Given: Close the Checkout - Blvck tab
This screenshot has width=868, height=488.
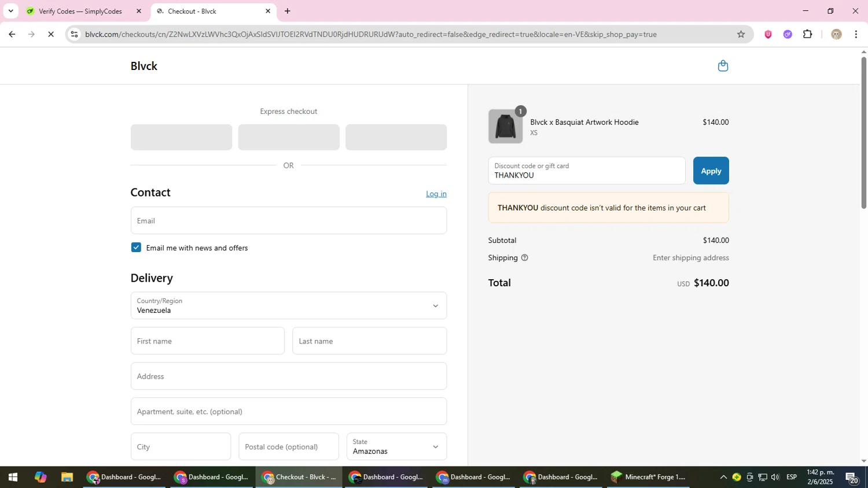Looking at the screenshot, I should [x=268, y=11].
